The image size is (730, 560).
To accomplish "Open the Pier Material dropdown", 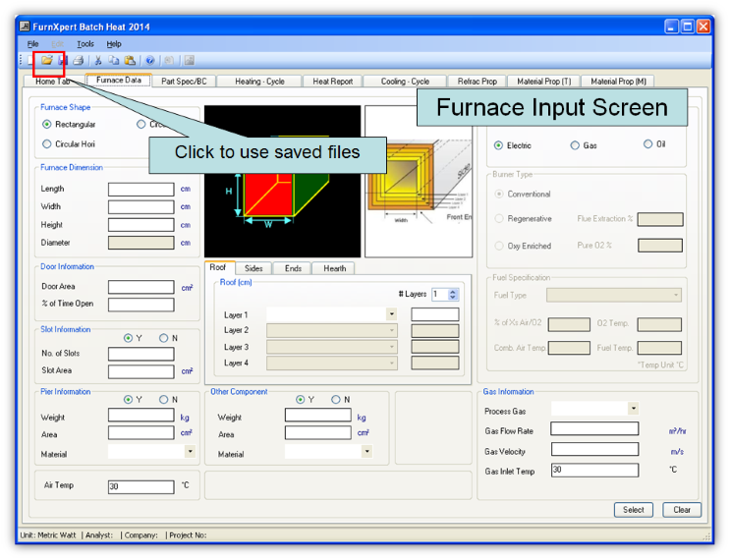I will (x=190, y=452).
